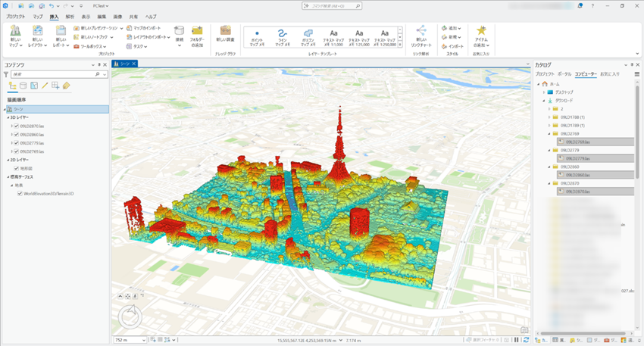This screenshot has height=346, width=644.
Task: Uncheck the 09LD2870.las layer checkbox
Action: point(17,126)
